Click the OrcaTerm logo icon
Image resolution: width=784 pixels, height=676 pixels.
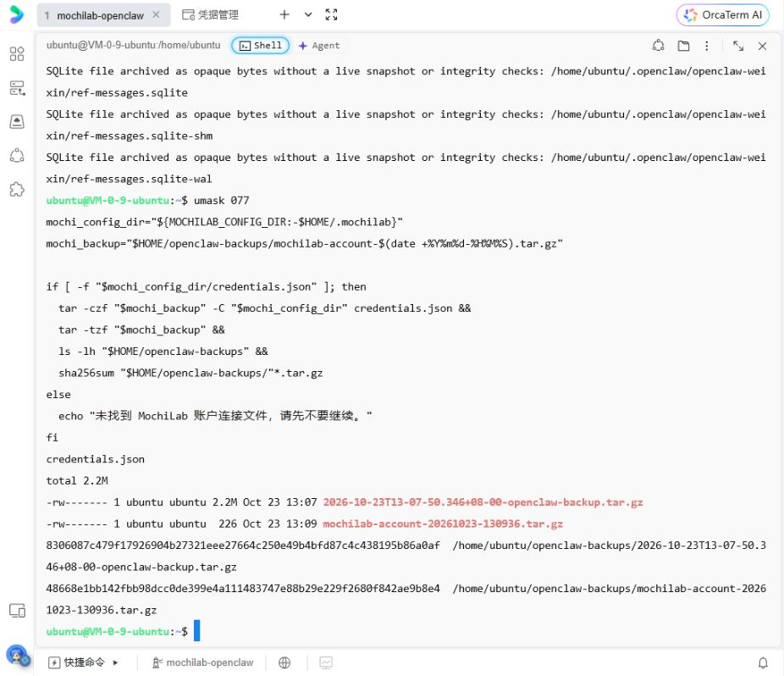coord(16,14)
